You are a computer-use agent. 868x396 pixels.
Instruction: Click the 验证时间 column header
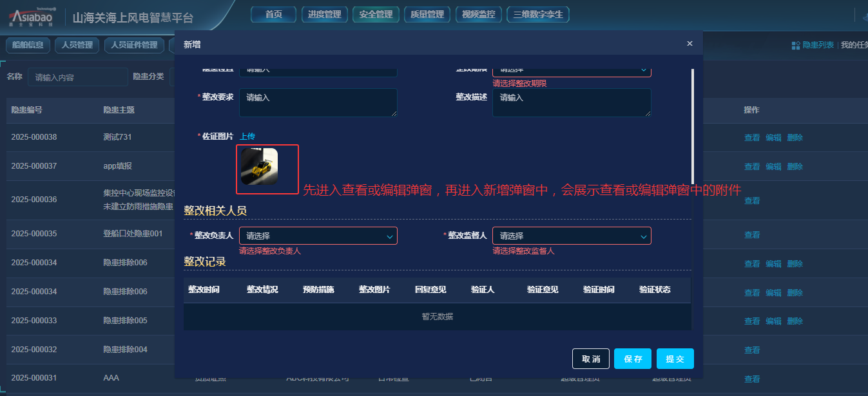599,290
